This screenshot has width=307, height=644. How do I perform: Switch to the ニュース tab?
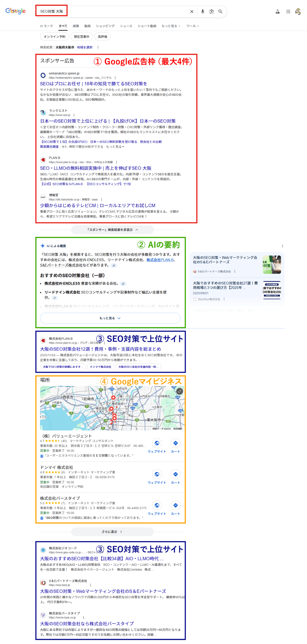pyautogui.click(x=126, y=26)
